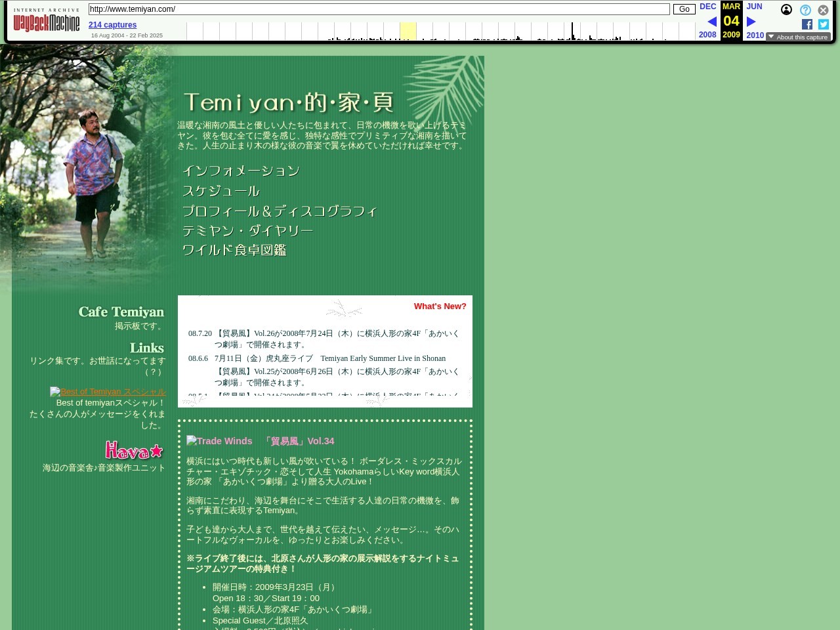Click the help question mark icon
Screen dimensions: 840x630
click(x=805, y=10)
